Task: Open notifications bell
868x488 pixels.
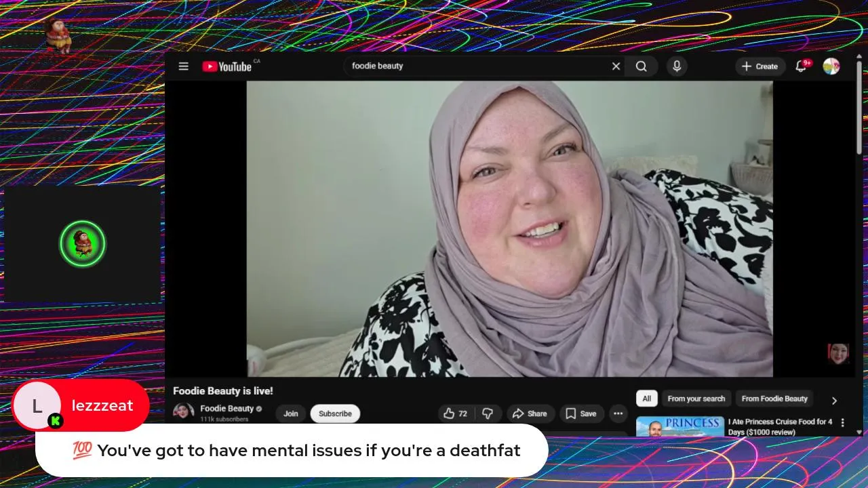Action: [801, 66]
